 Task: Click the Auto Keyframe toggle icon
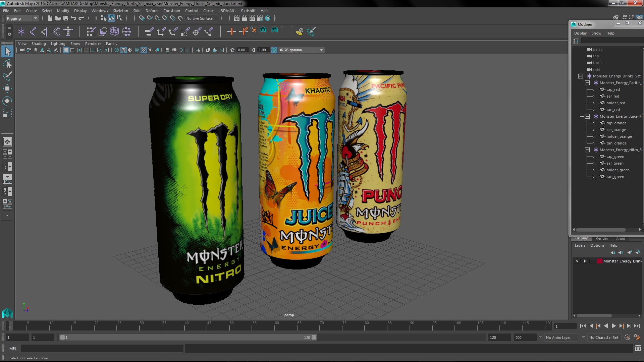(x=627, y=338)
